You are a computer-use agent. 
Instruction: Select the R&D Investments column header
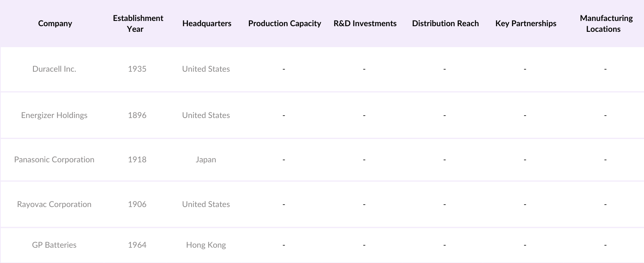(x=365, y=23)
